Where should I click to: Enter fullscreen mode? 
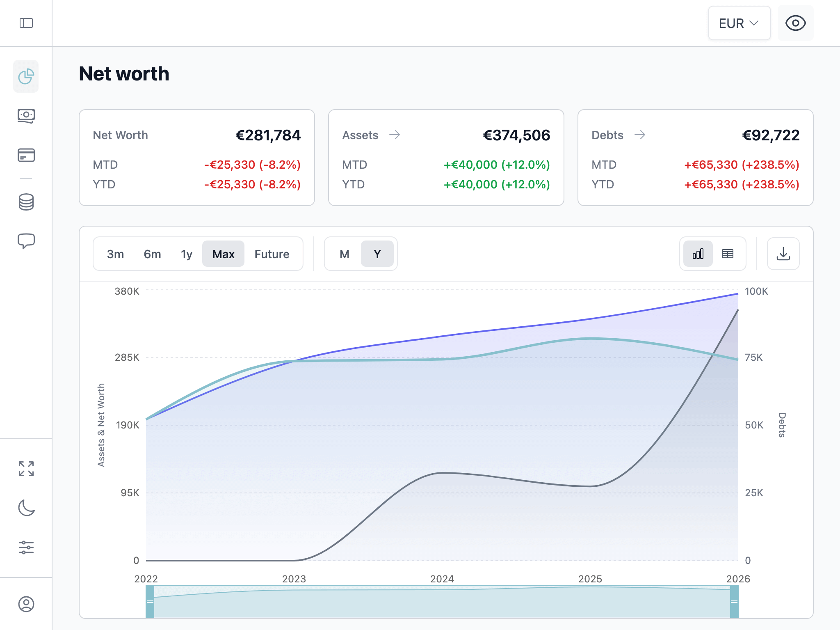pos(26,468)
